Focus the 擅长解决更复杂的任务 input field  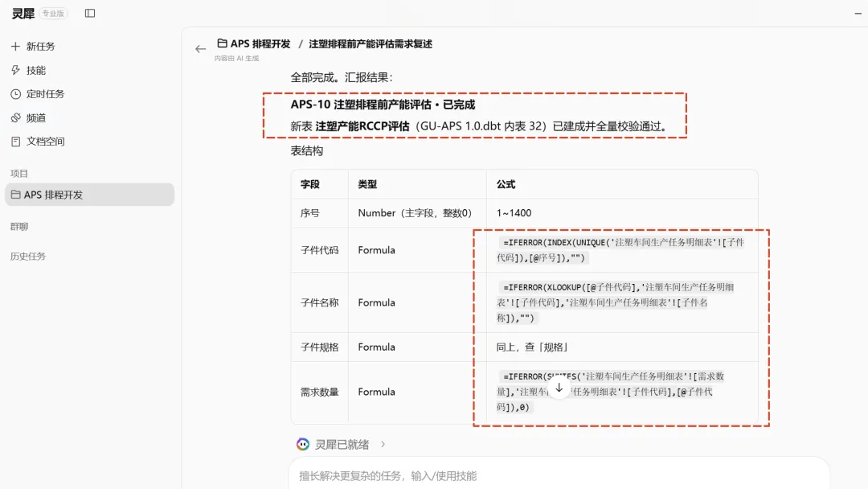(x=559, y=475)
